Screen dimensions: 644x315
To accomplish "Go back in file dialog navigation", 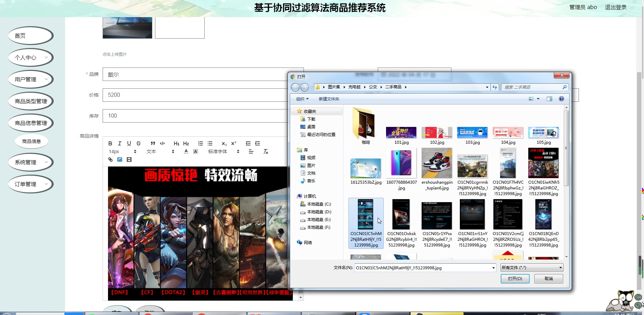I will pyautogui.click(x=295, y=87).
